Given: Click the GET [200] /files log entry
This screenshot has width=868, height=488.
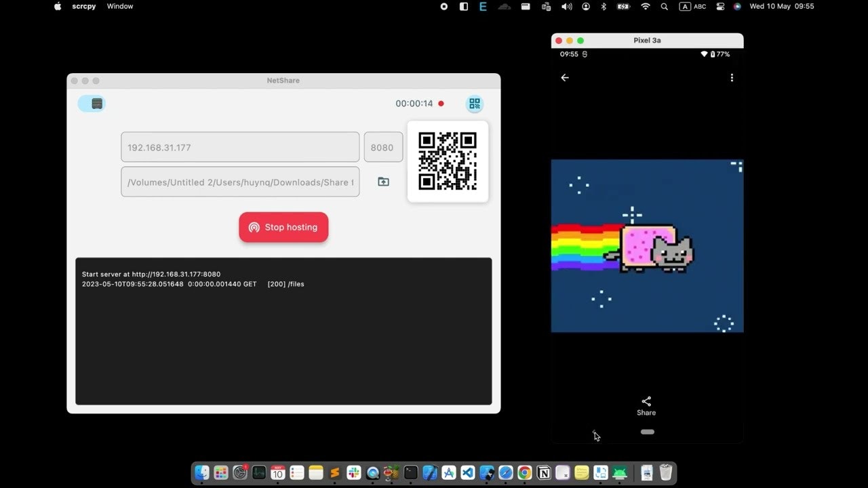Looking at the screenshot, I should click(x=193, y=284).
